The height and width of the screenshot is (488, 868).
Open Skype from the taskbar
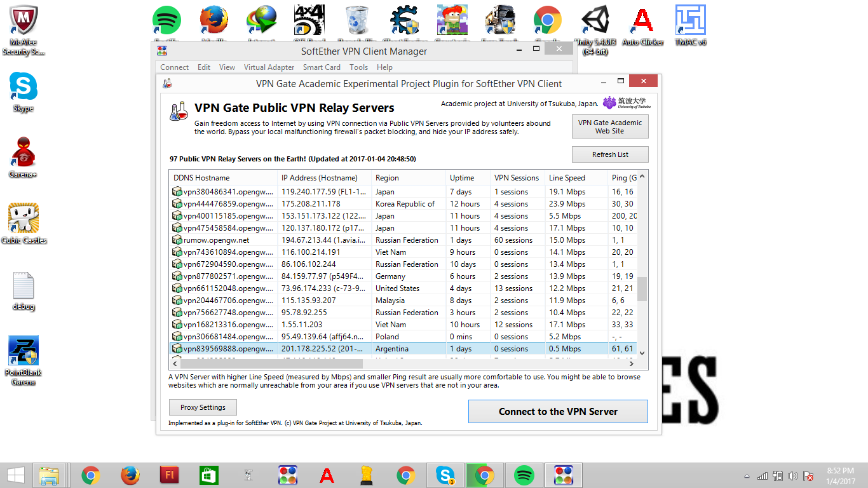pyautogui.click(x=445, y=475)
